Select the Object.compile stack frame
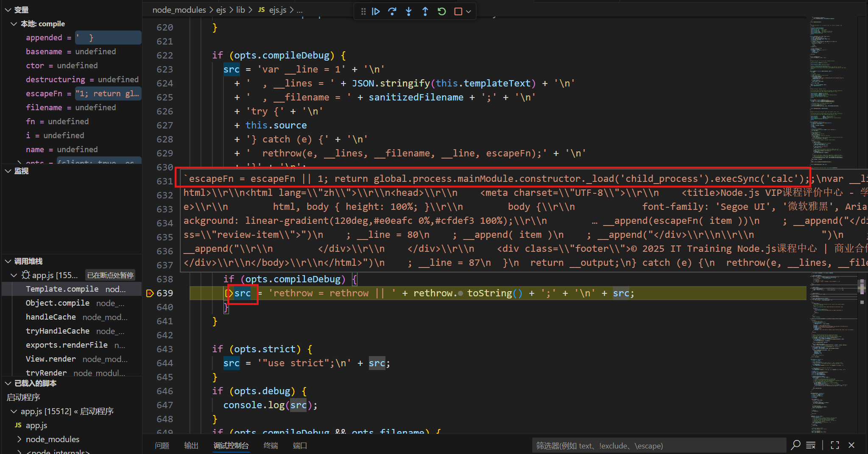 coord(72,303)
